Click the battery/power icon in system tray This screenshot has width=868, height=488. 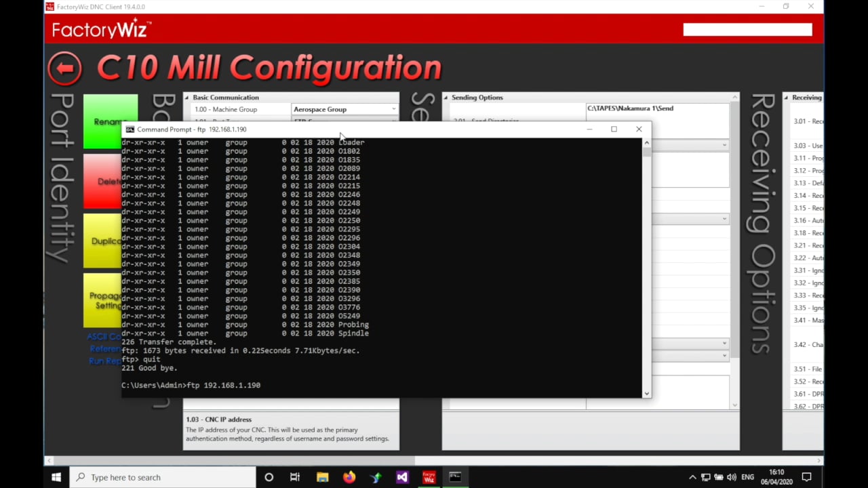click(719, 477)
